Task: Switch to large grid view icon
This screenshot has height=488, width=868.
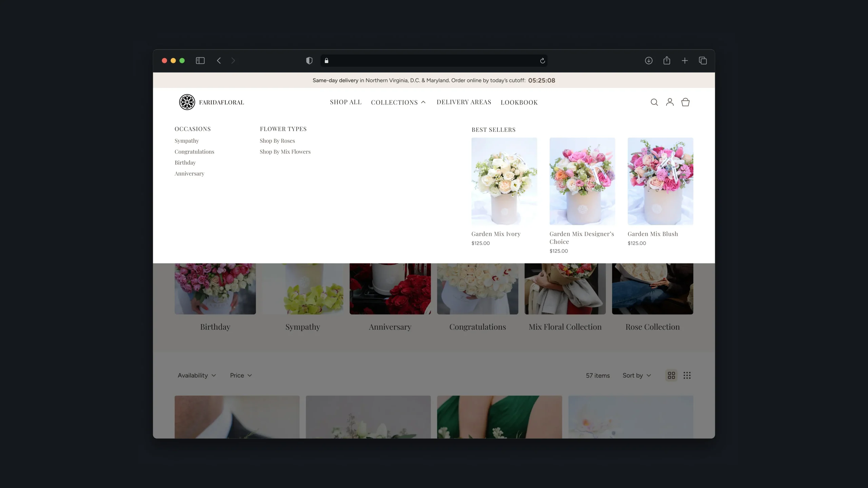Action: [x=671, y=375]
